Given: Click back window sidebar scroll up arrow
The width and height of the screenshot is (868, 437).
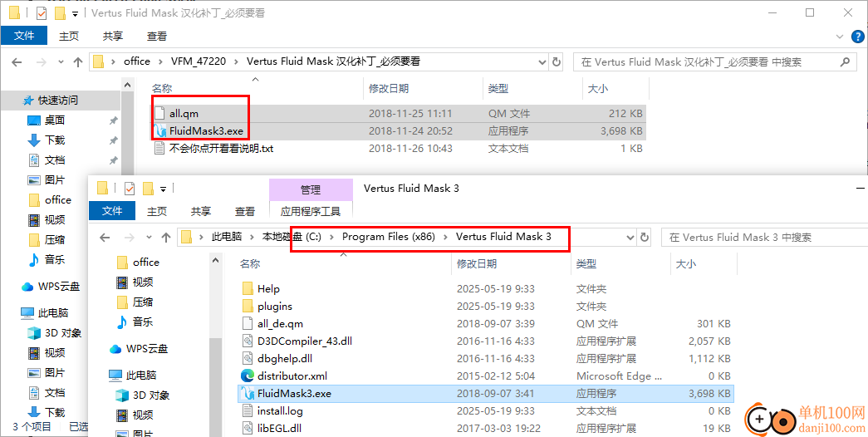Looking at the screenshot, I should coord(128,86).
